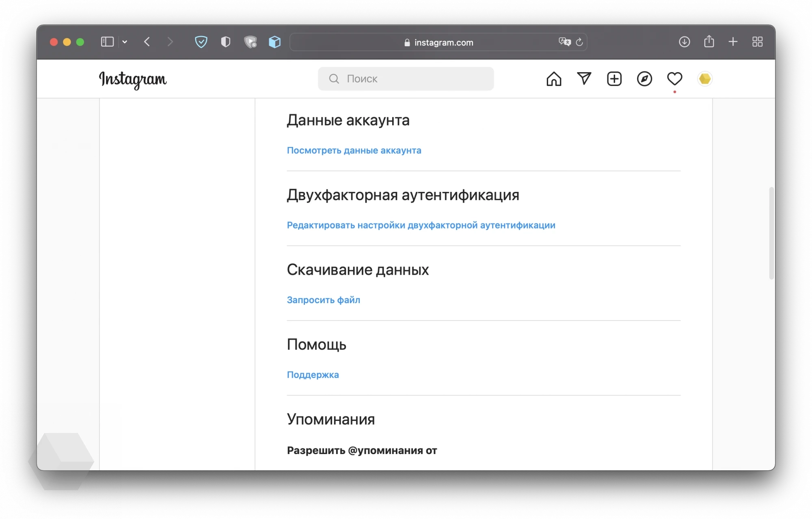Close the Safari window
Viewport: 812px width, 519px height.
click(x=54, y=42)
